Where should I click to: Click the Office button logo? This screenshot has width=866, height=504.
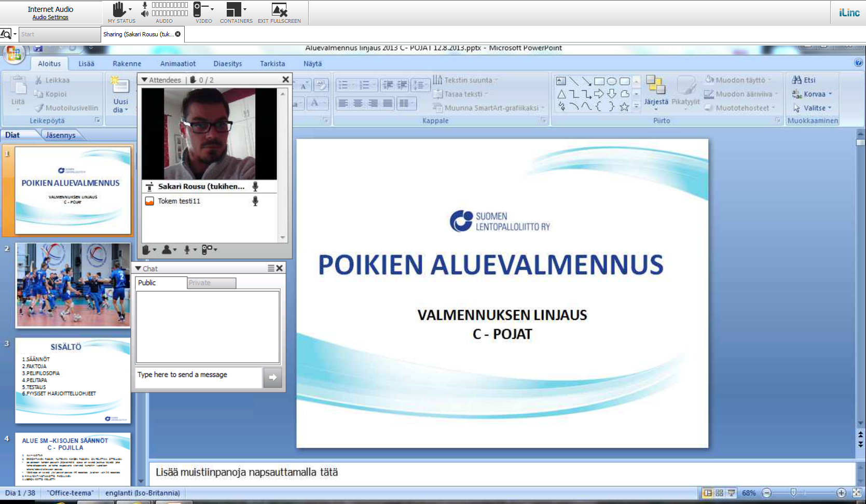(14, 54)
